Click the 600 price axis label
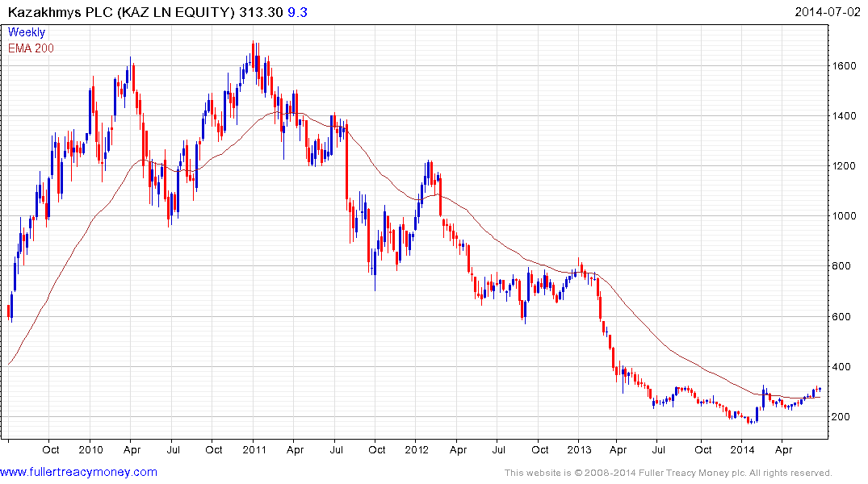 coord(842,316)
